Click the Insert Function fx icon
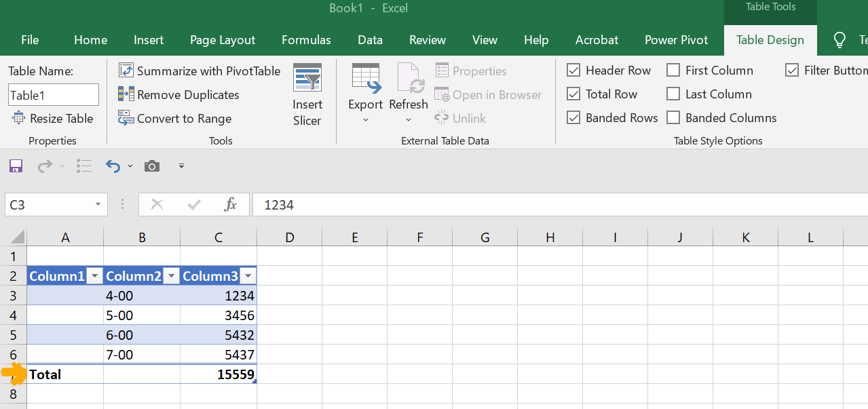This screenshot has height=409, width=868. (230, 204)
